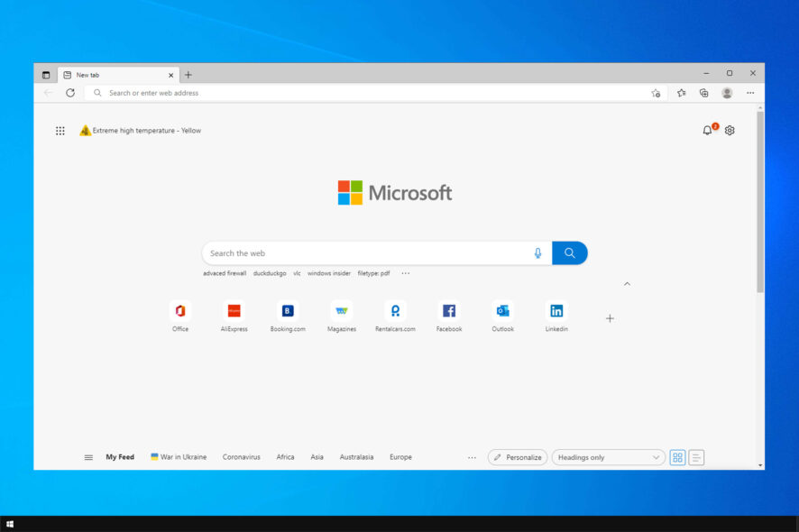The width and height of the screenshot is (799, 532).
Task: Open Coronavirus feed tab
Action: tap(242, 457)
